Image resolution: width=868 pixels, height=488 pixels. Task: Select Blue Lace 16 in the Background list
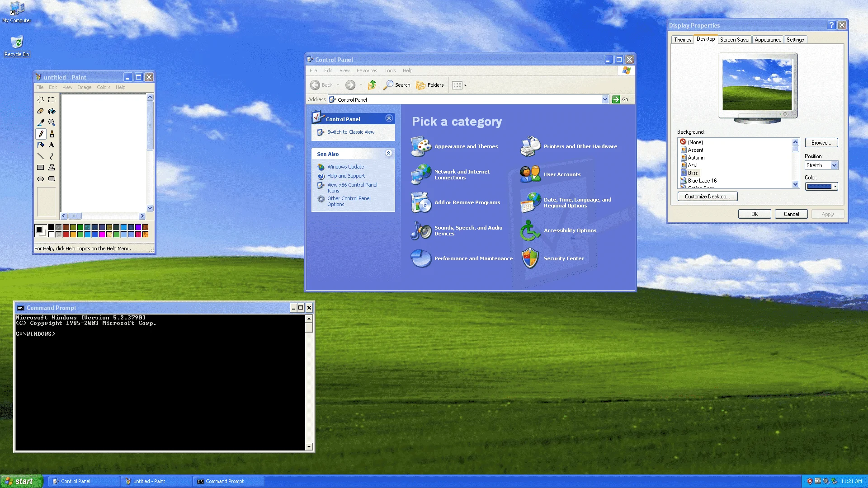coord(702,181)
